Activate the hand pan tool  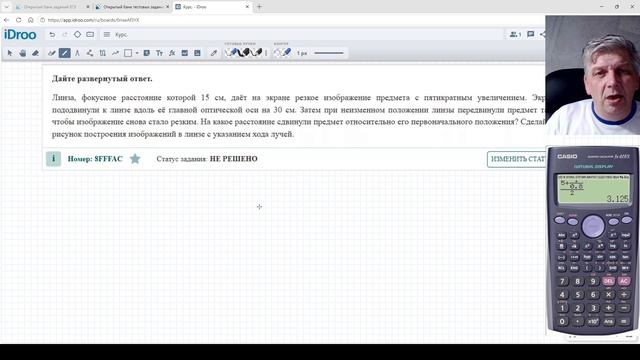click(22, 53)
